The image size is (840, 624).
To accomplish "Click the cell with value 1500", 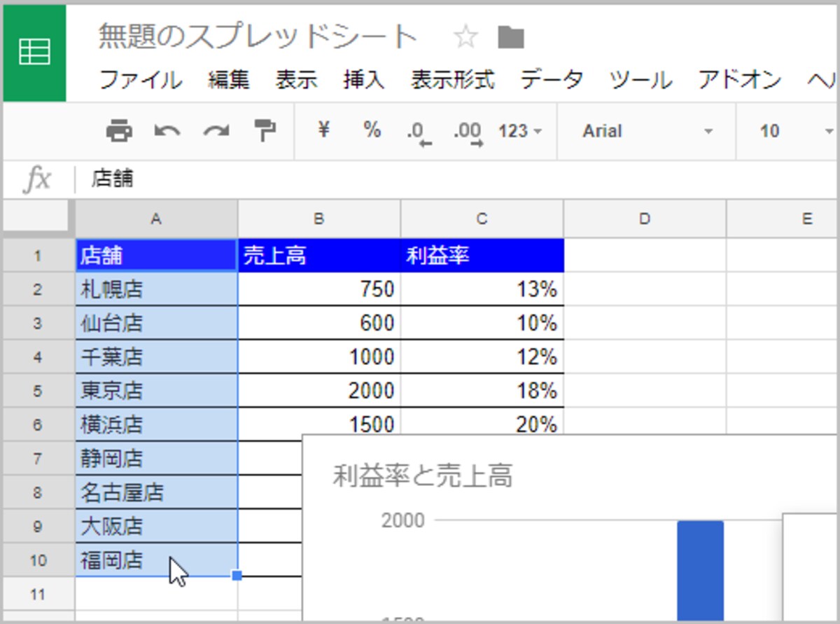I will click(x=319, y=422).
